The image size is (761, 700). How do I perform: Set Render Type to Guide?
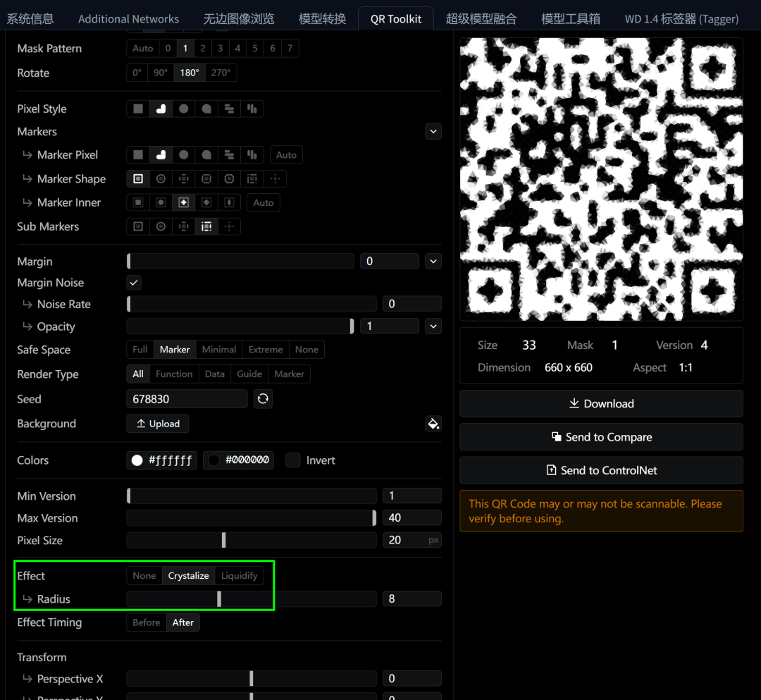(x=249, y=374)
